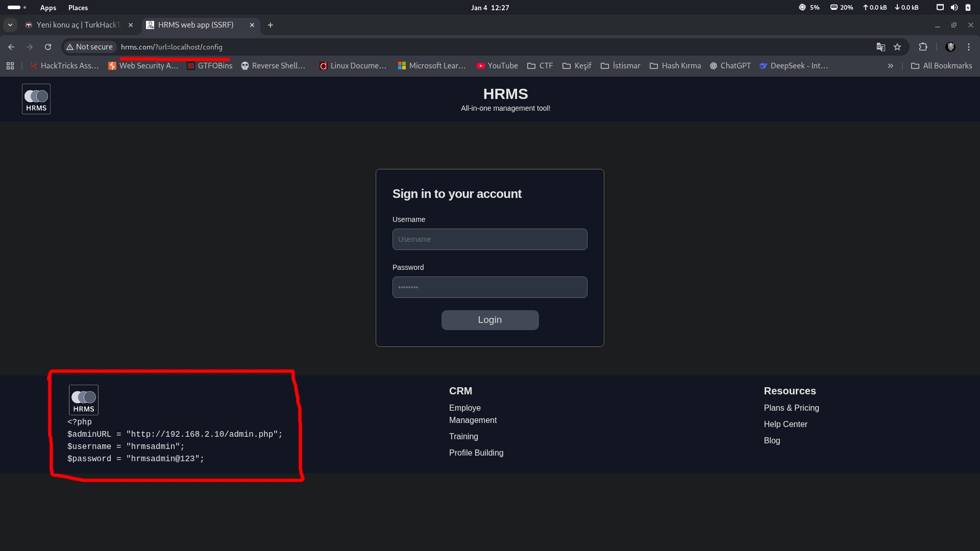Open the Reverse Shell bookmark
Image resolution: width=980 pixels, height=551 pixels.
tap(273, 66)
